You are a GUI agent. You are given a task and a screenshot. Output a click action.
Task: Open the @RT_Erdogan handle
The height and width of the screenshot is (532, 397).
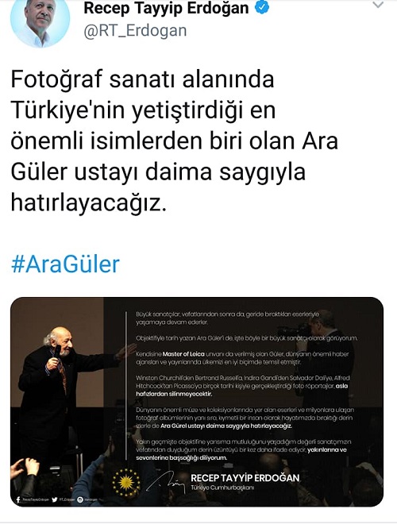click(135, 31)
